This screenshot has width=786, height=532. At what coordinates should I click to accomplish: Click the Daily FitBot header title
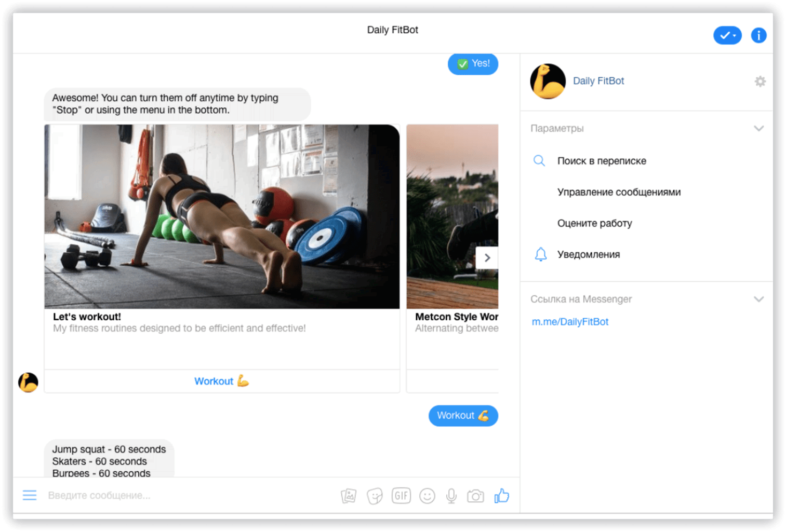click(392, 30)
